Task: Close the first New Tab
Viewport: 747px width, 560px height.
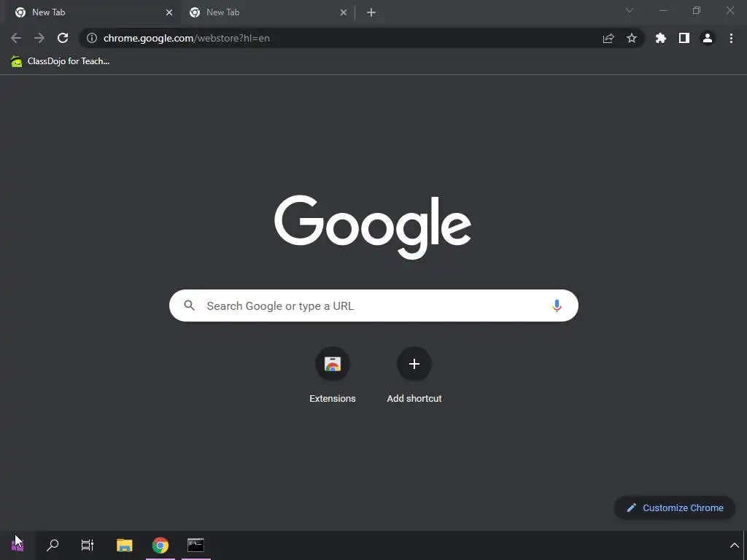Action: 169,12
